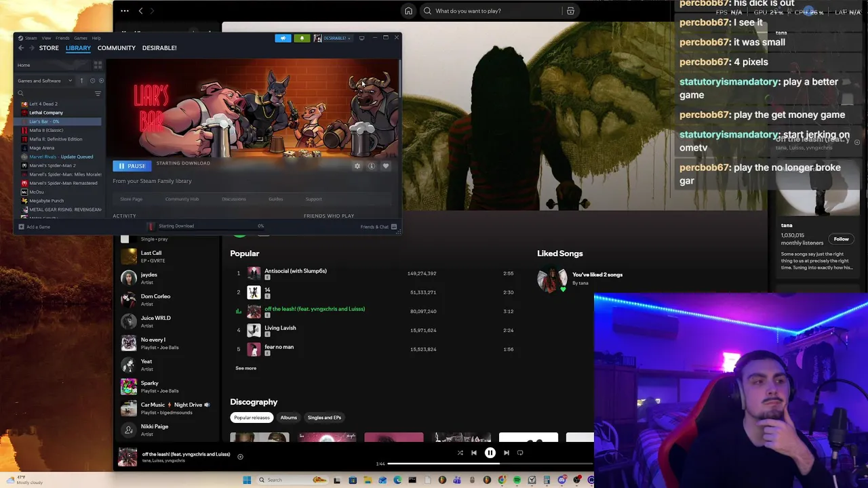The height and width of the screenshot is (488, 868).
Task: Open the DESIRABLE! profile tab
Action: point(159,48)
